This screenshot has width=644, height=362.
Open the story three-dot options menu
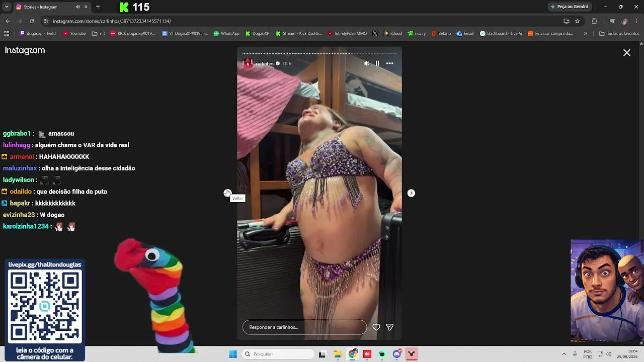(x=389, y=63)
